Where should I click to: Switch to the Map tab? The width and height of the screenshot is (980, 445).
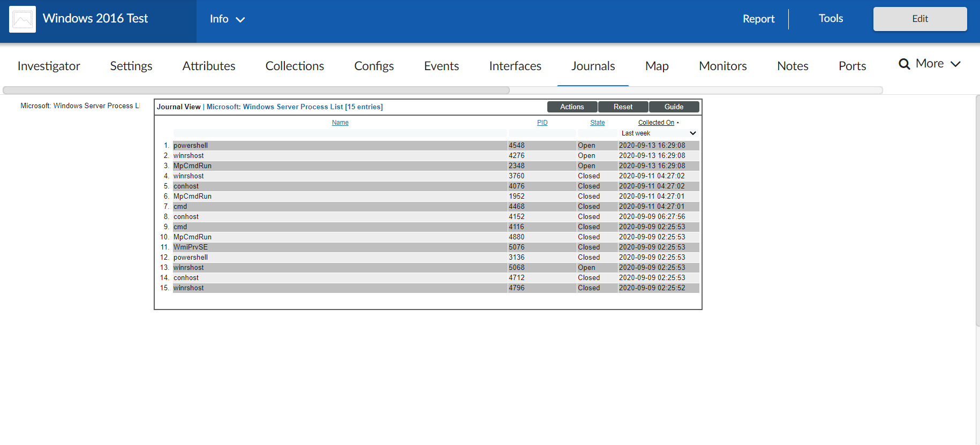point(657,66)
